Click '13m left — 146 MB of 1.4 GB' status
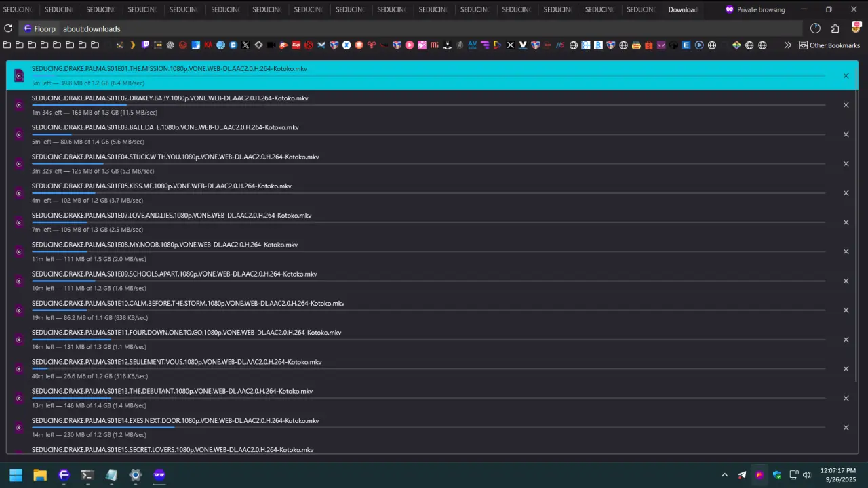Viewport: 868px width, 488px height. (x=89, y=405)
